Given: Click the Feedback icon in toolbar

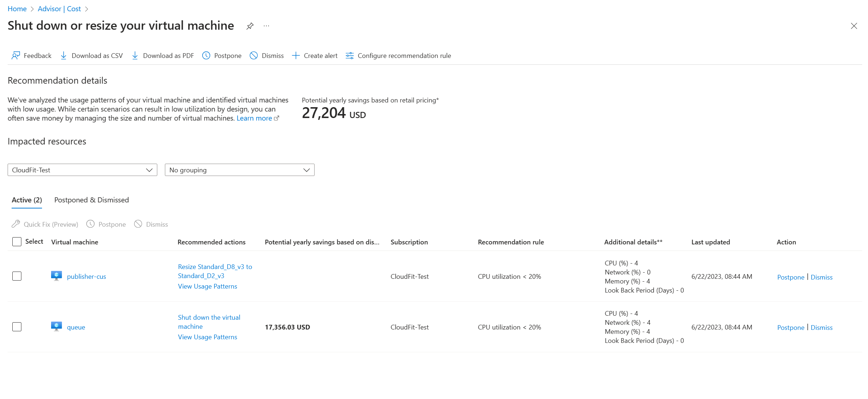Looking at the screenshot, I should tap(16, 55).
